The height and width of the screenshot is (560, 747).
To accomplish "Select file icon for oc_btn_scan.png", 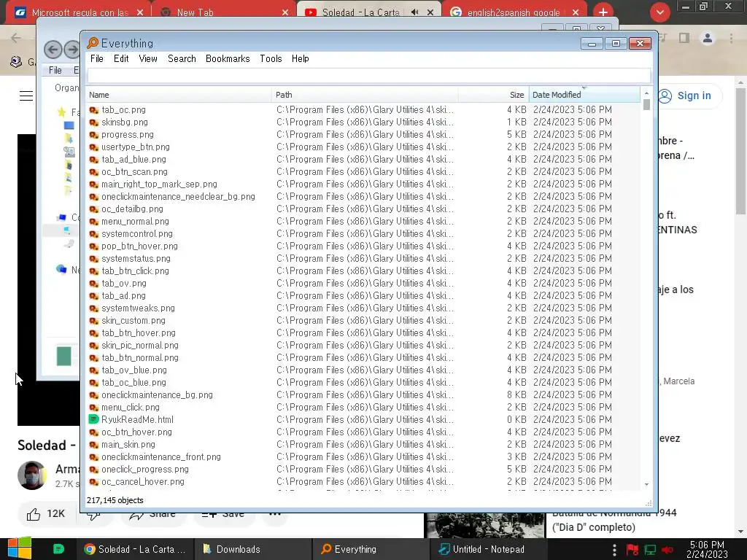I will pos(94,172).
